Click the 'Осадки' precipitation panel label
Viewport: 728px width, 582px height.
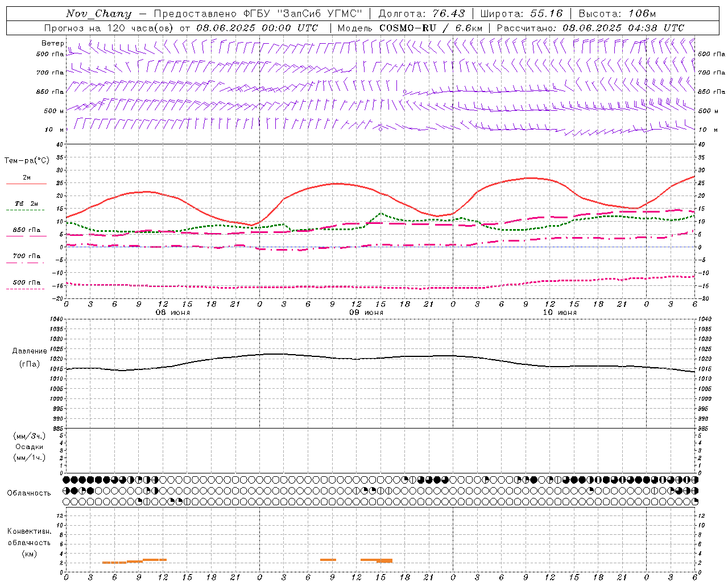(x=30, y=447)
